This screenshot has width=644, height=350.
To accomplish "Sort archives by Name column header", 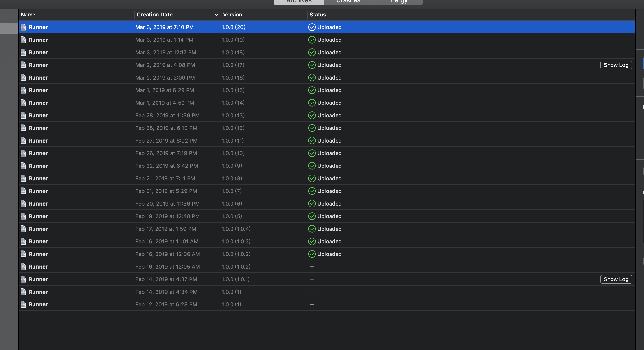I will tap(28, 15).
